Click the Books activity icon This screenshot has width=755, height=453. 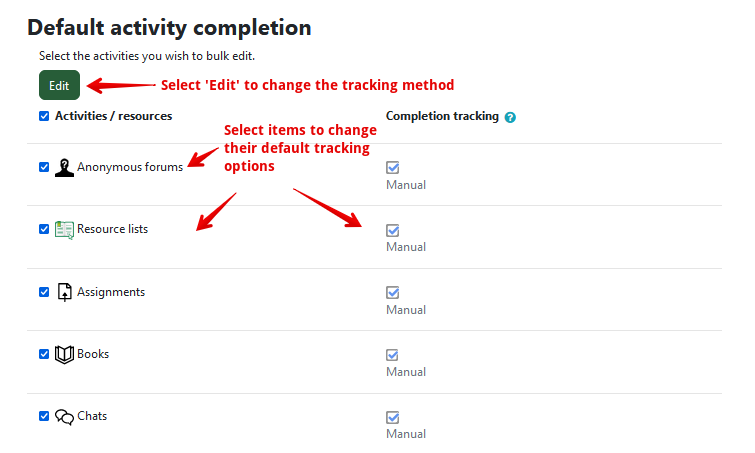point(65,354)
